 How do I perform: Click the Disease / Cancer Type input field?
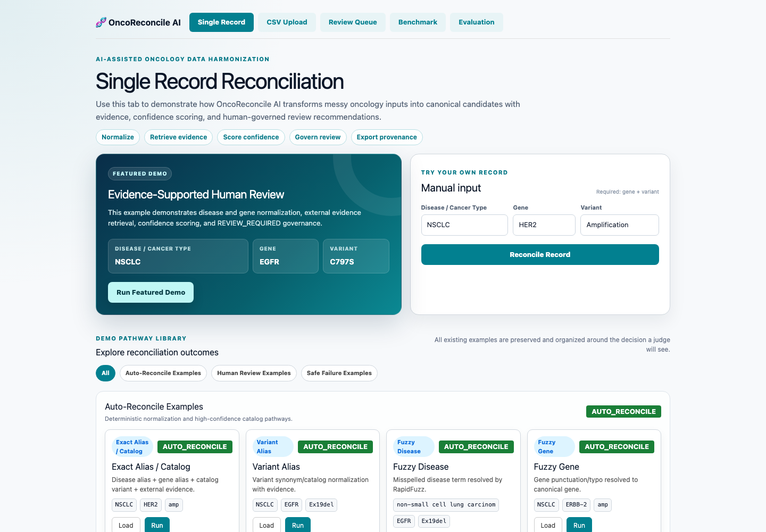464,225
